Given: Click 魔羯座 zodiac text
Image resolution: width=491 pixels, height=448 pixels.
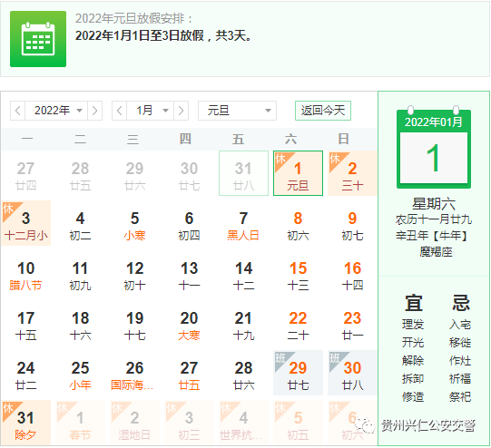Looking at the screenshot, I should tap(436, 252).
